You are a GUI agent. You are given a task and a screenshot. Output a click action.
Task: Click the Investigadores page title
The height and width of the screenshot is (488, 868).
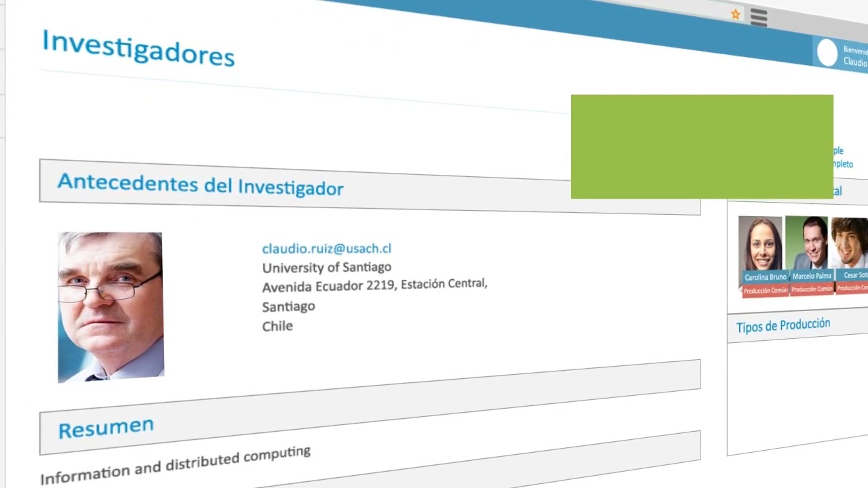pos(138,48)
